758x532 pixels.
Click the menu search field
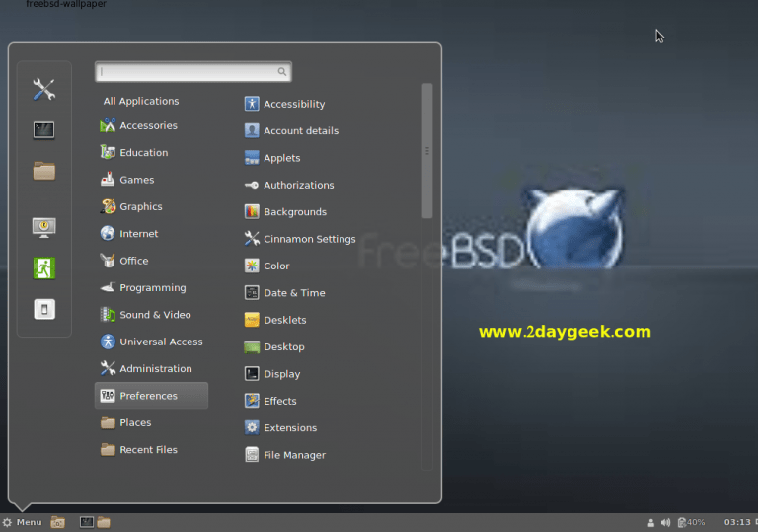pyautogui.click(x=192, y=72)
